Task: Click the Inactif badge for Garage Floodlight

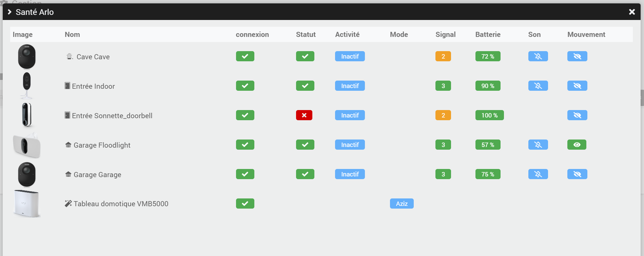Action: tap(350, 145)
